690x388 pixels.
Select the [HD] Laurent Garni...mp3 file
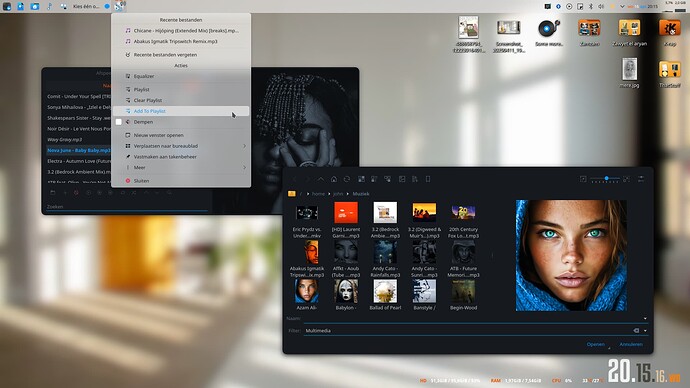tap(346, 220)
